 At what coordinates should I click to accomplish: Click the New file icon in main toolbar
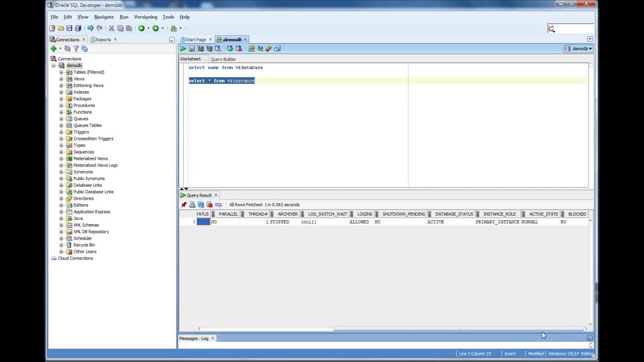pos(52,28)
